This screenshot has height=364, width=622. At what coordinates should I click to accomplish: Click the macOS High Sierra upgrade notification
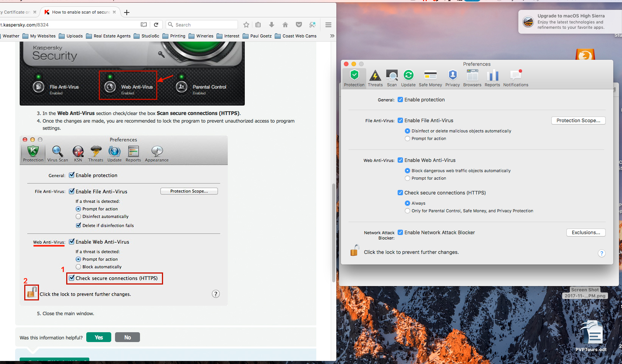(569, 22)
